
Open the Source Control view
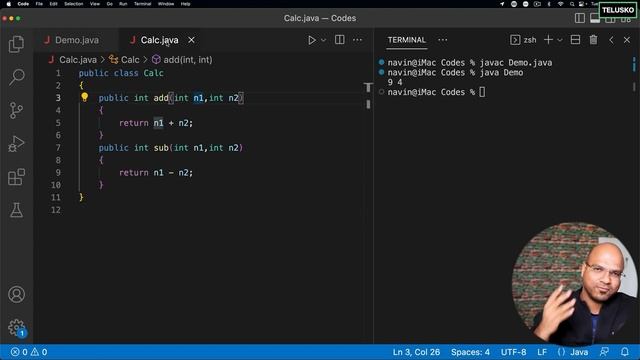pyautogui.click(x=16, y=110)
